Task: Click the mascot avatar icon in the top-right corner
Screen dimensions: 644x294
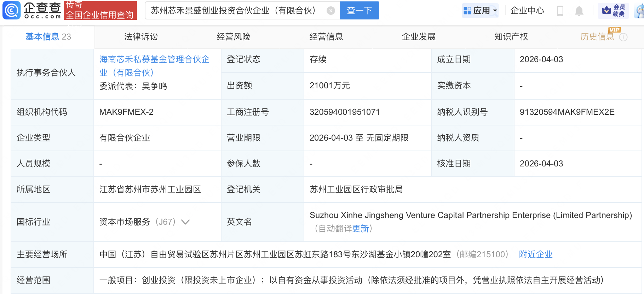Action: [640, 11]
